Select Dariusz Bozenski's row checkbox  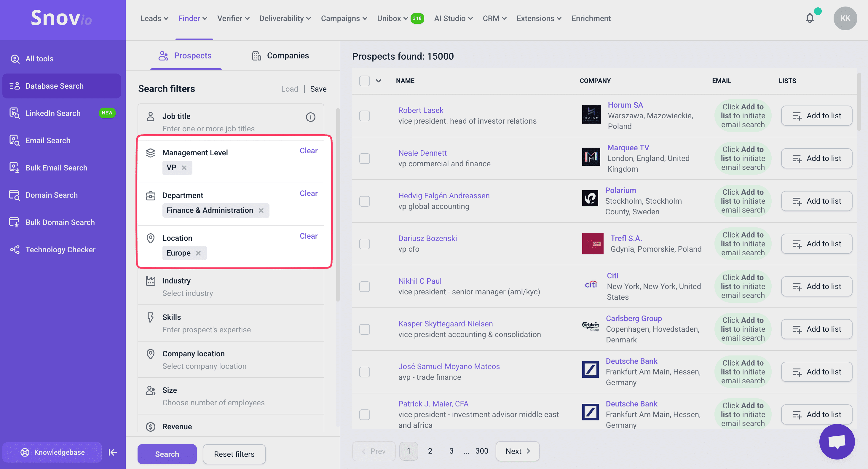coord(365,244)
